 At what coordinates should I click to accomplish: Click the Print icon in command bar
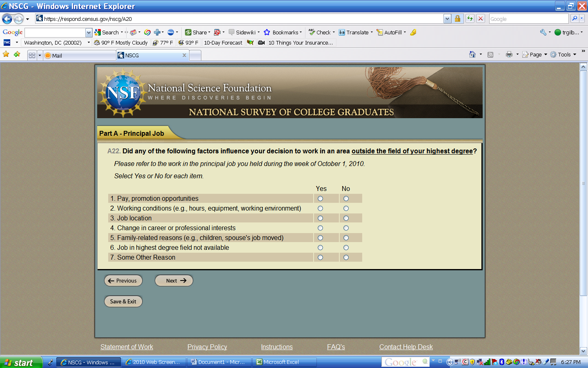(509, 54)
